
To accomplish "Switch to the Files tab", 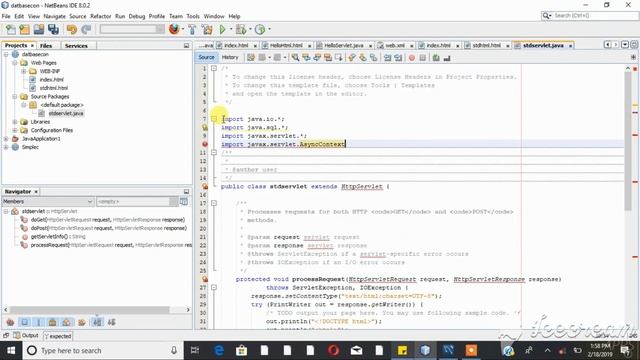I will [x=46, y=46].
